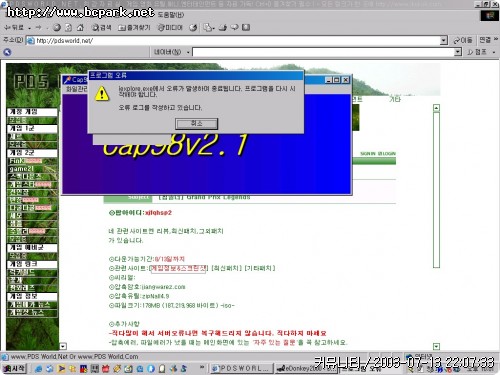Click the address bar URL field
This screenshot has width=500, height=375.
click(233, 41)
